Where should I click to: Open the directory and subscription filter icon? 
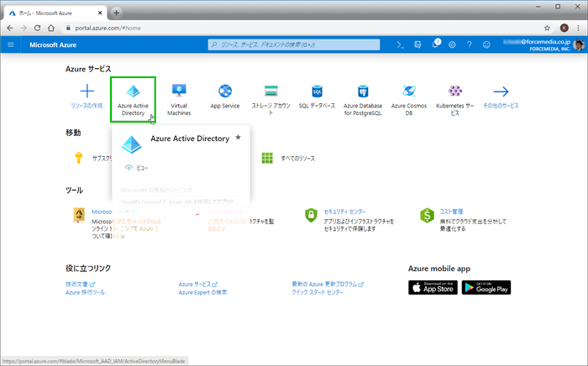[x=417, y=44]
